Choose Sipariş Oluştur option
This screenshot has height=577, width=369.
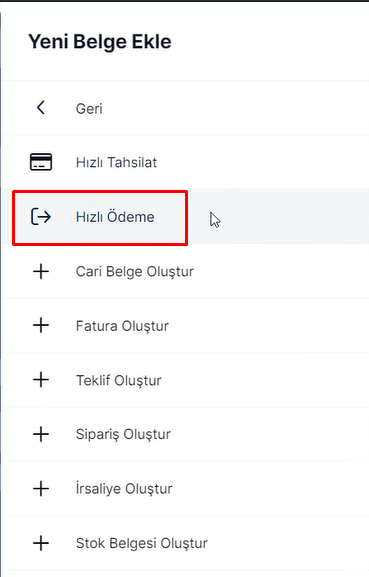coord(123,435)
